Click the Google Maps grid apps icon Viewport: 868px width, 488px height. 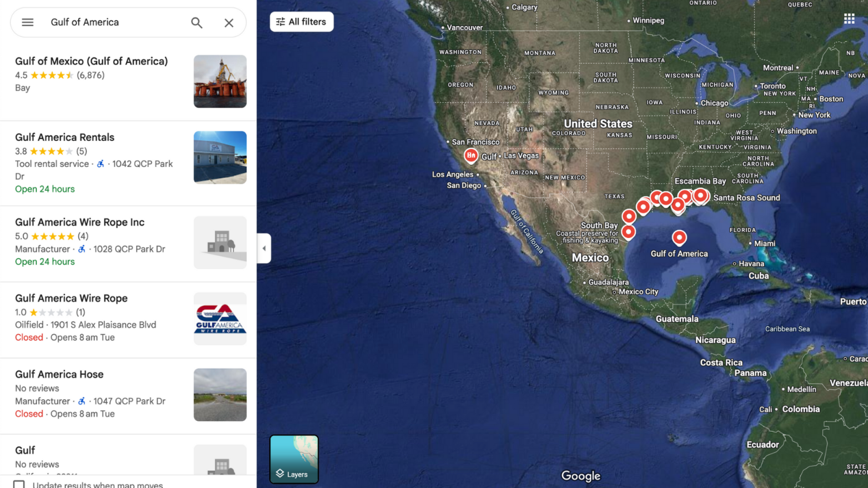pos(849,19)
